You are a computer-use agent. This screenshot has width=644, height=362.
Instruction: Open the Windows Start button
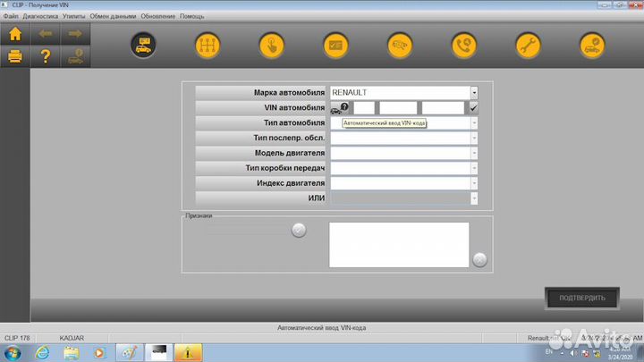(13, 353)
